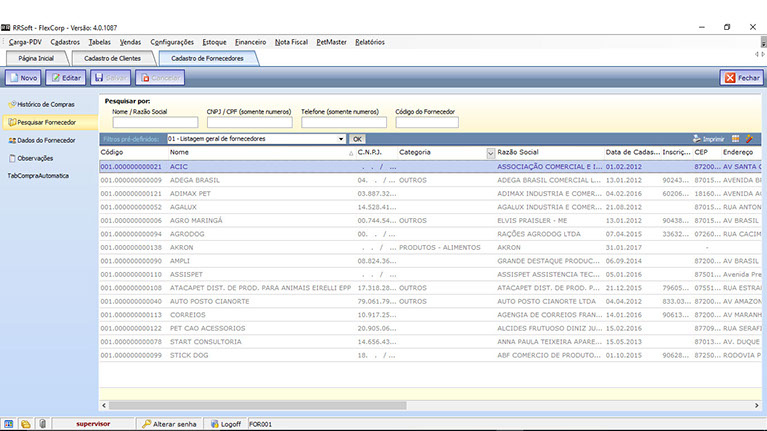This screenshot has height=431, width=767.
Task: Click the Alterar senha key button
Action: click(x=170, y=423)
